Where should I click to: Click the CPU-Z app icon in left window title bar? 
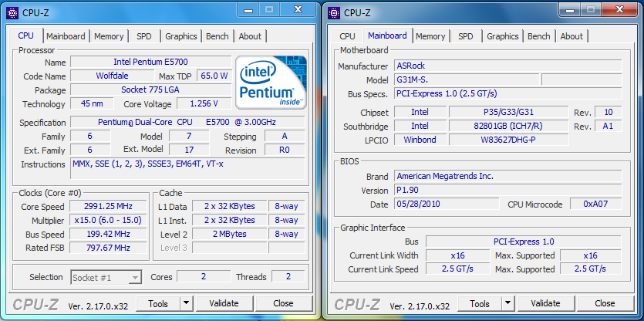pyautogui.click(x=13, y=12)
